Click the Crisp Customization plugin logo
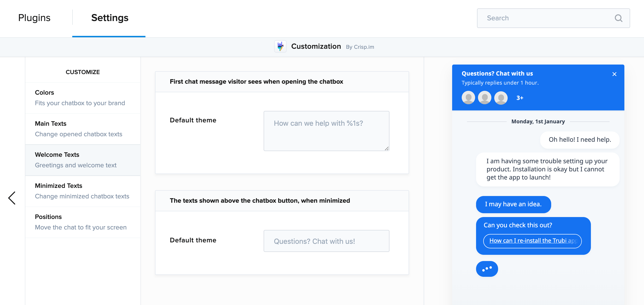This screenshot has width=644, height=305. pos(280,46)
